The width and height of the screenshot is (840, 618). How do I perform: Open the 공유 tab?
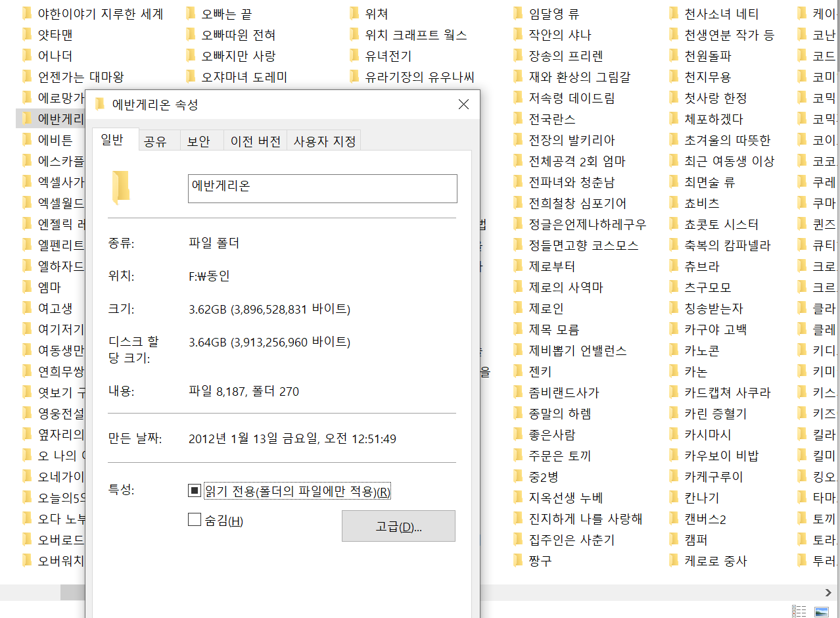click(155, 141)
